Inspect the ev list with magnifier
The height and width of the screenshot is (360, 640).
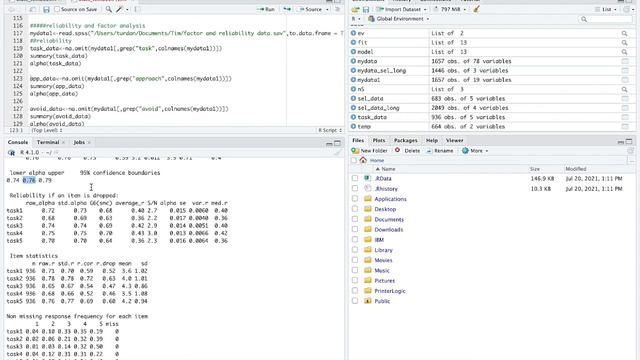[624, 33]
